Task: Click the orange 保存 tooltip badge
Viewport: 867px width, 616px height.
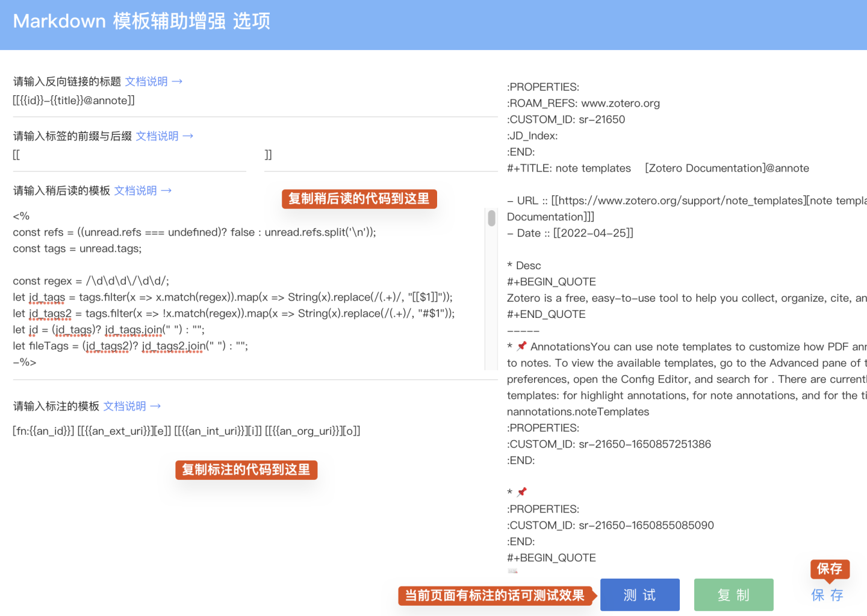Action: point(830,569)
